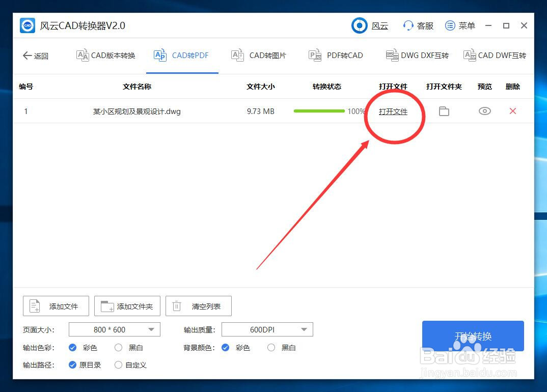Click the DWG DXF互转 tab icon
Viewport: 547px width, 392px height.
click(393, 55)
